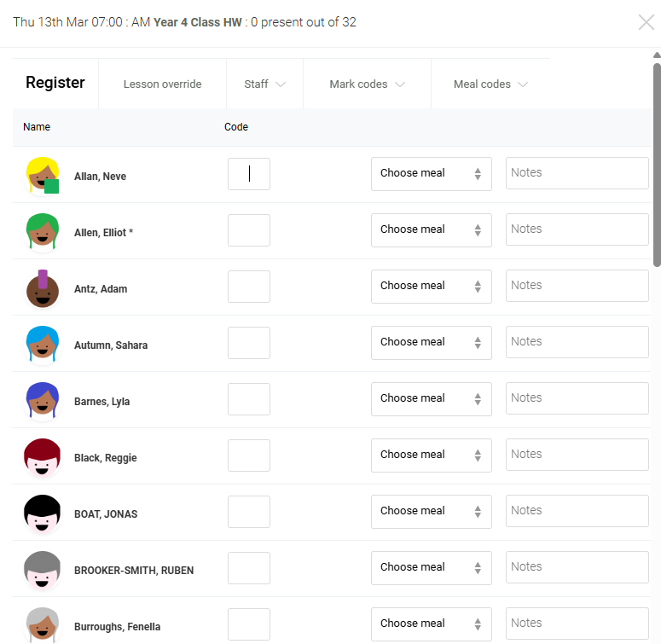661x644 pixels.
Task: Click the vertical scrollbar thumb
Action: coord(657,162)
